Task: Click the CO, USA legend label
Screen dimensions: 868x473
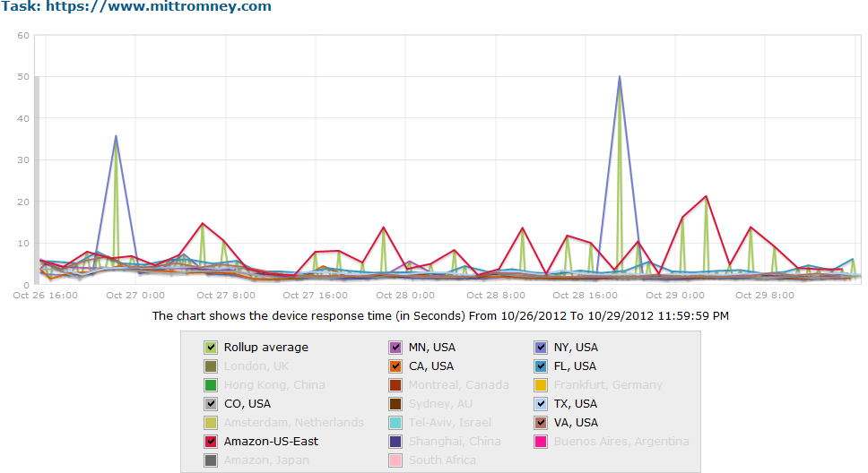Action: click(x=247, y=404)
